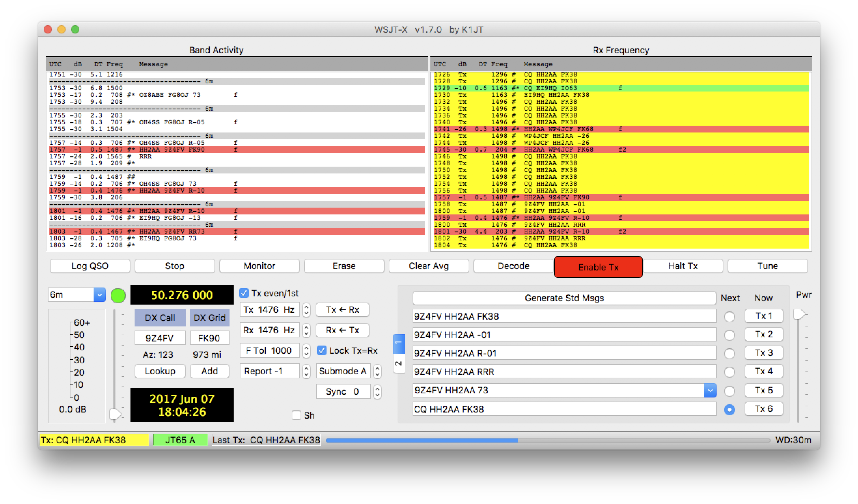The image size is (858, 504).
Task: Click the DX Call label button
Action: 160,318
